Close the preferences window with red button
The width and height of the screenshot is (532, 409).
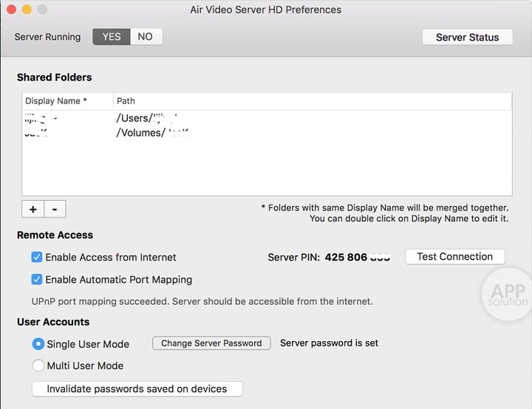(12, 10)
